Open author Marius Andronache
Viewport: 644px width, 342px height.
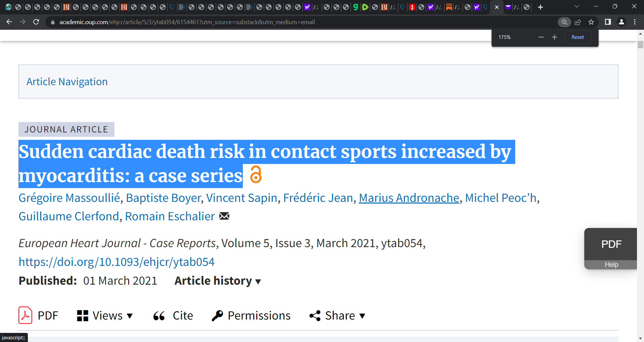409,198
